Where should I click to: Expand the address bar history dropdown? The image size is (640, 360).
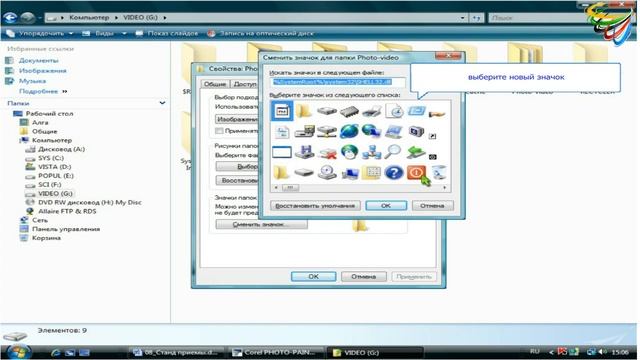462,18
